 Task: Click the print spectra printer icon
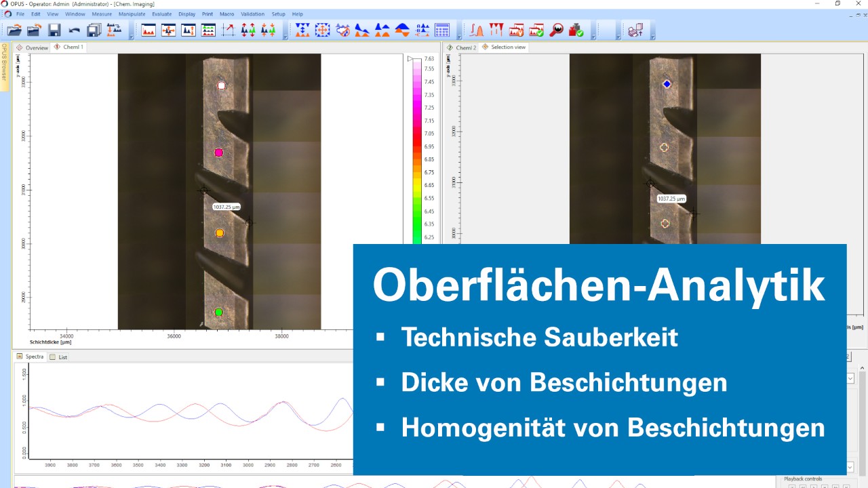point(635,30)
